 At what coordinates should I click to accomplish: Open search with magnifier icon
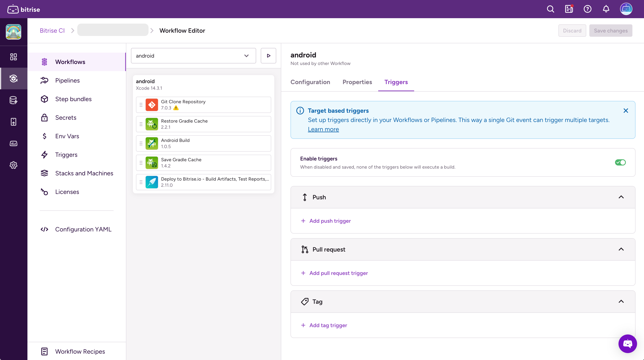551,9
